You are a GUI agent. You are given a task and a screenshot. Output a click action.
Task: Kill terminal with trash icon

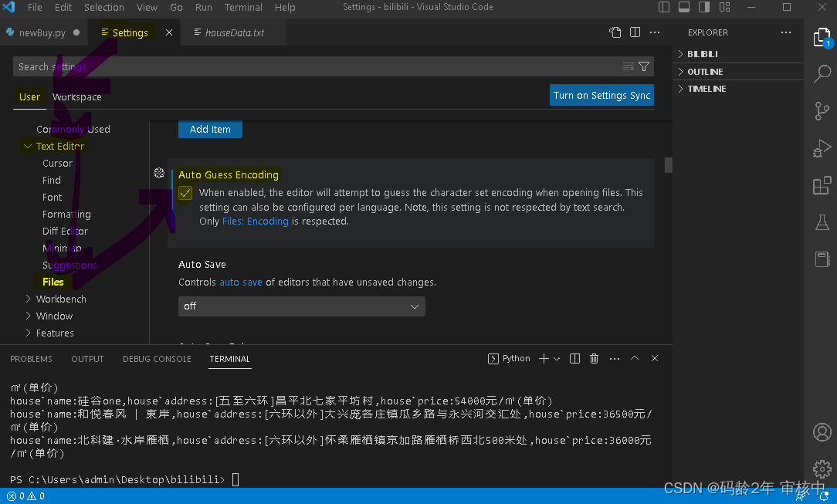pos(594,359)
